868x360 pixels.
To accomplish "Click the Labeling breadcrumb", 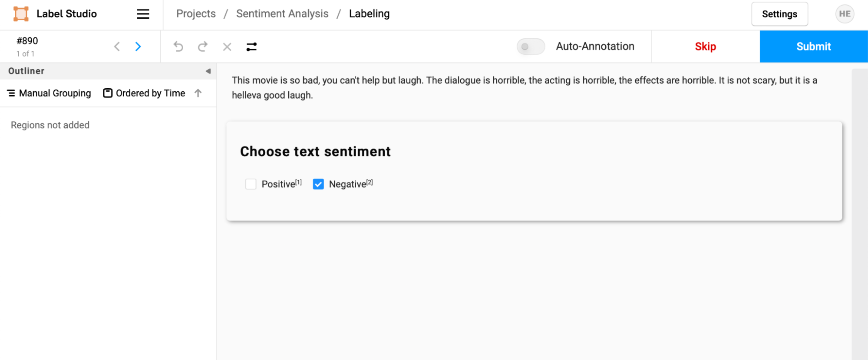I will (369, 14).
